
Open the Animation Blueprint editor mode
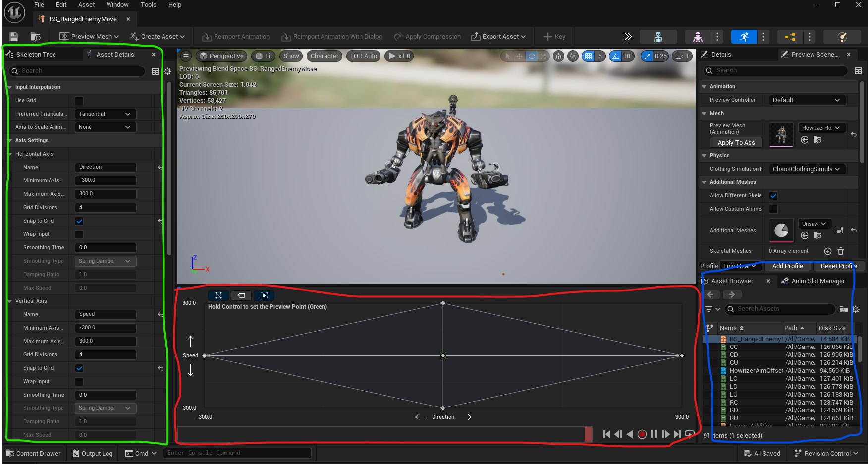click(x=790, y=37)
